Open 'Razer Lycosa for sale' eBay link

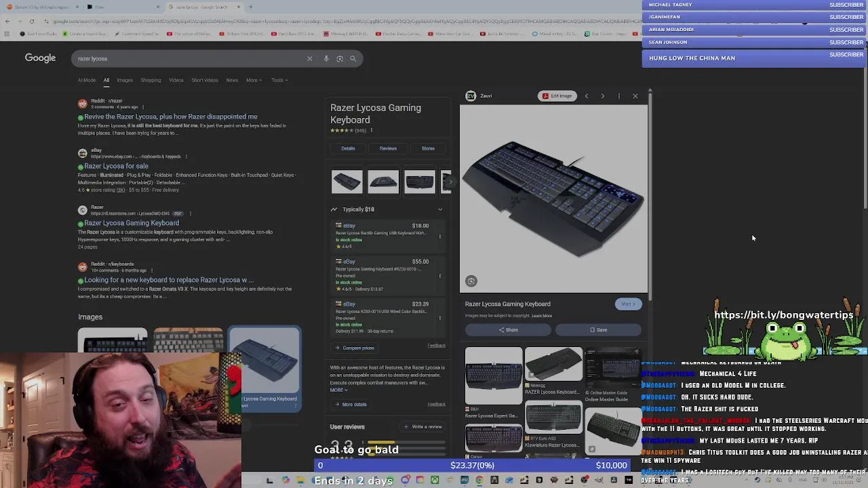(116, 166)
